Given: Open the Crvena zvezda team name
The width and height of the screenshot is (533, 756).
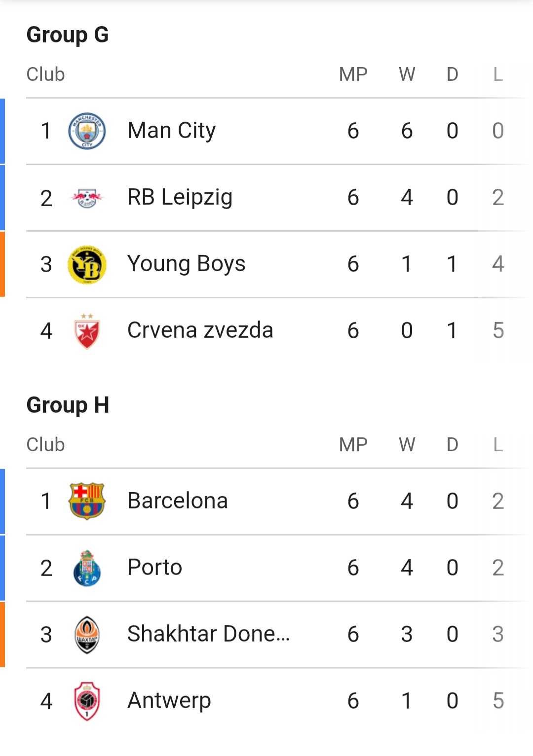Looking at the screenshot, I should [200, 330].
